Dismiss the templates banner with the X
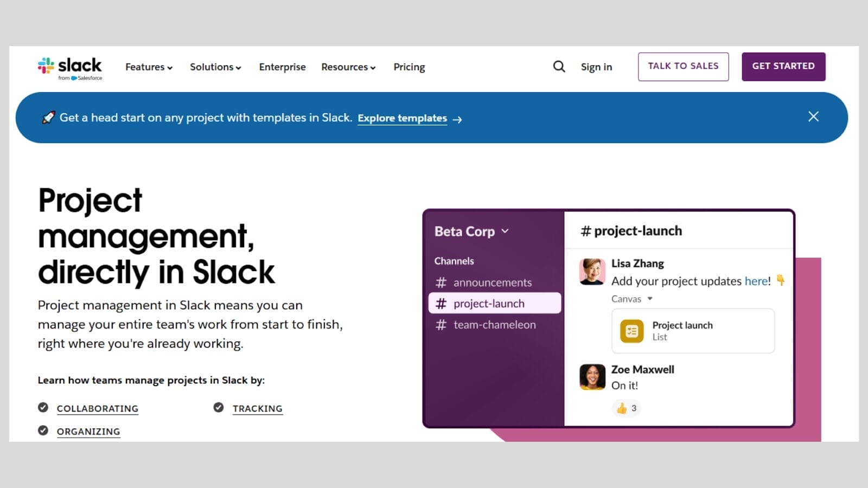The height and width of the screenshot is (488, 868). 813,117
